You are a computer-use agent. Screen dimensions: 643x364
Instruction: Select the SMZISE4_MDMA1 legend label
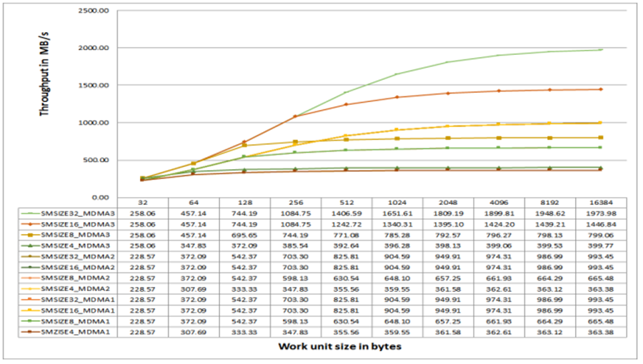point(76,332)
